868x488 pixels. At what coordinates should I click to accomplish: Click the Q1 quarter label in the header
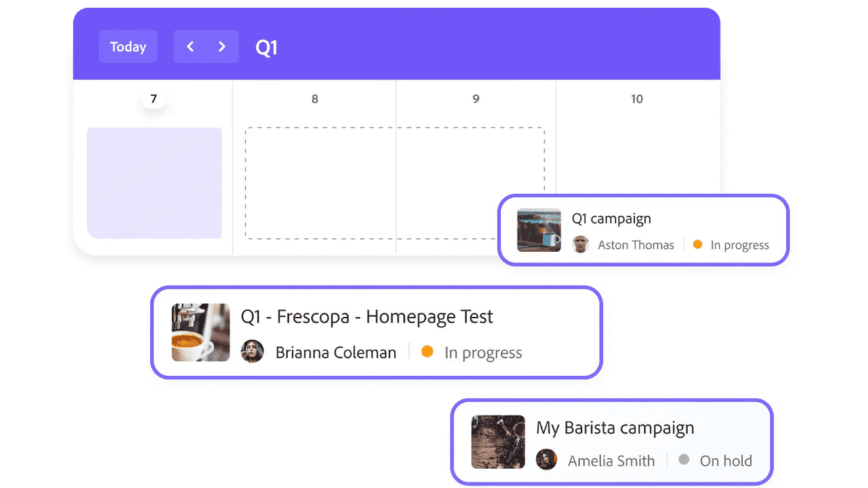tap(266, 47)
